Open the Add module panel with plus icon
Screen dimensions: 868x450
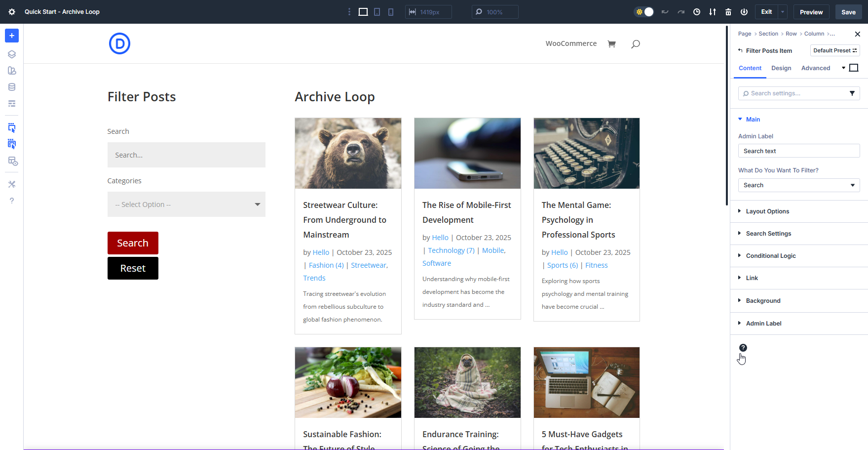12,36
